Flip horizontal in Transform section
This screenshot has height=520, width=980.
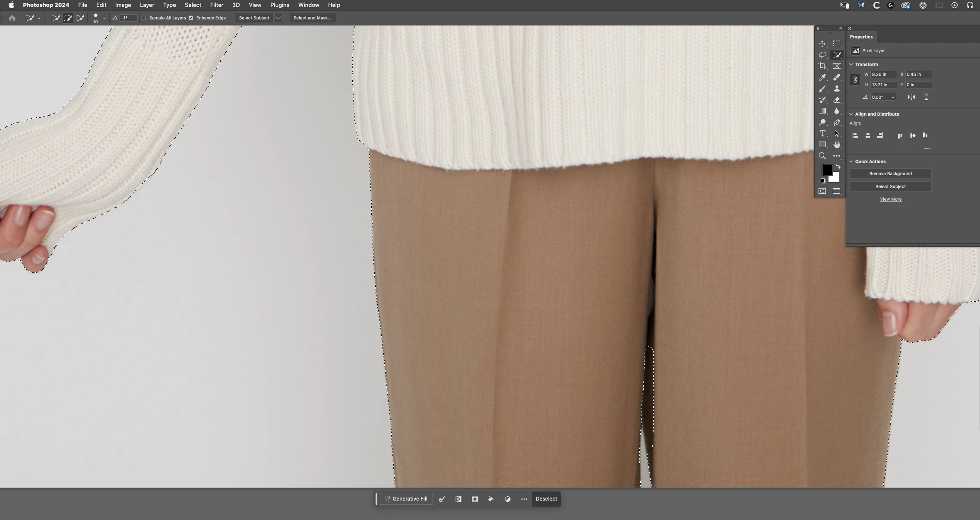tap(911, 97)
